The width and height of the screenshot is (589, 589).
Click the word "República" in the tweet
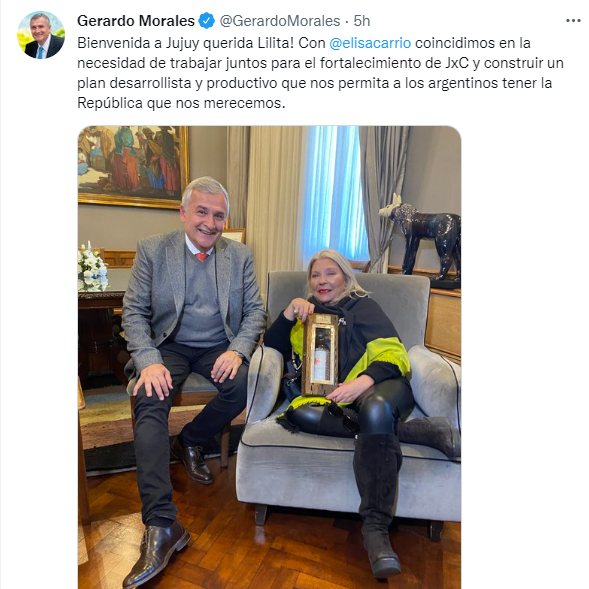coord(110,103)
